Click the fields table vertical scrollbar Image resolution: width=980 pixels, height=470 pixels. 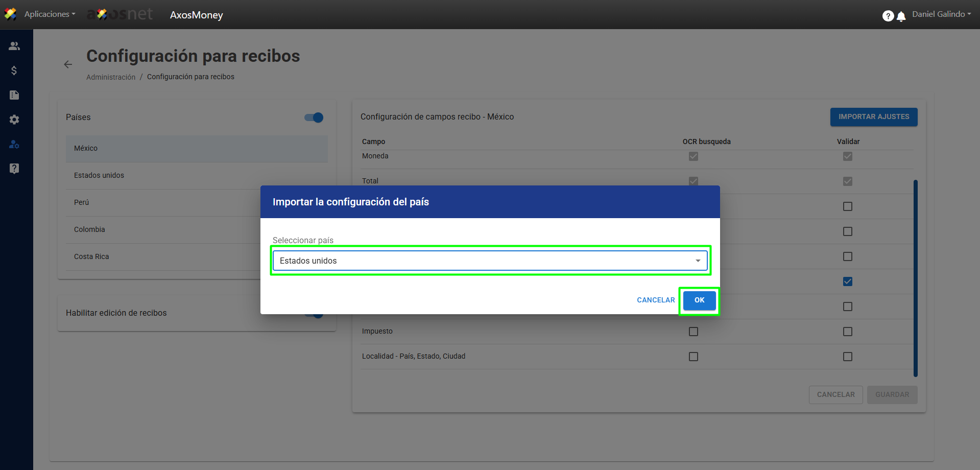coord(915,277)
